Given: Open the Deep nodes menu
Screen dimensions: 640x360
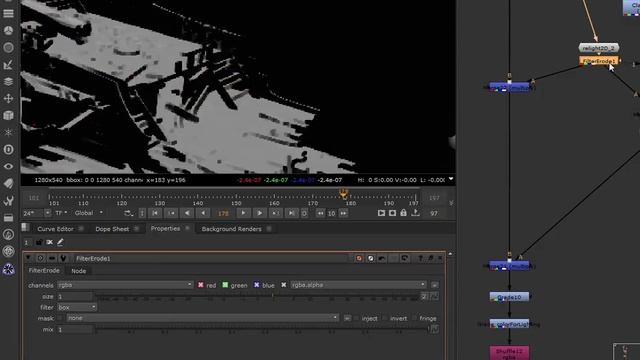Looking at the screenshot, I should point(8,149).
